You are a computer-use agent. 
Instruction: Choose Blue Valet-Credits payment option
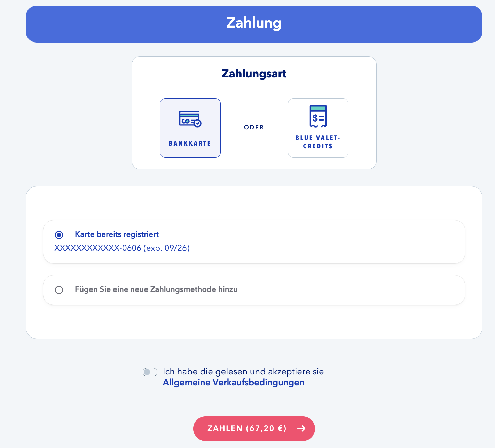[x=318, y=128]
